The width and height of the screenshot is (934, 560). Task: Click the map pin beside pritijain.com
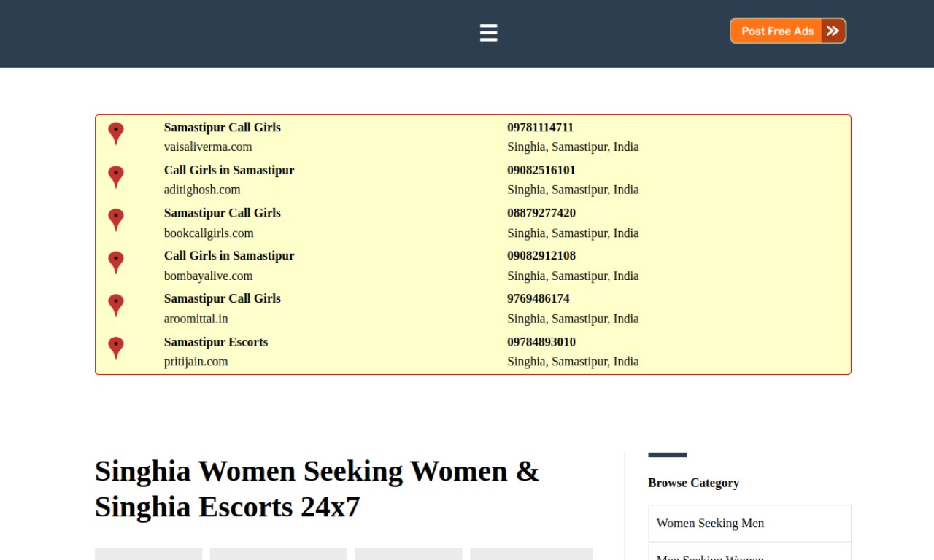(x=115, y=349)
